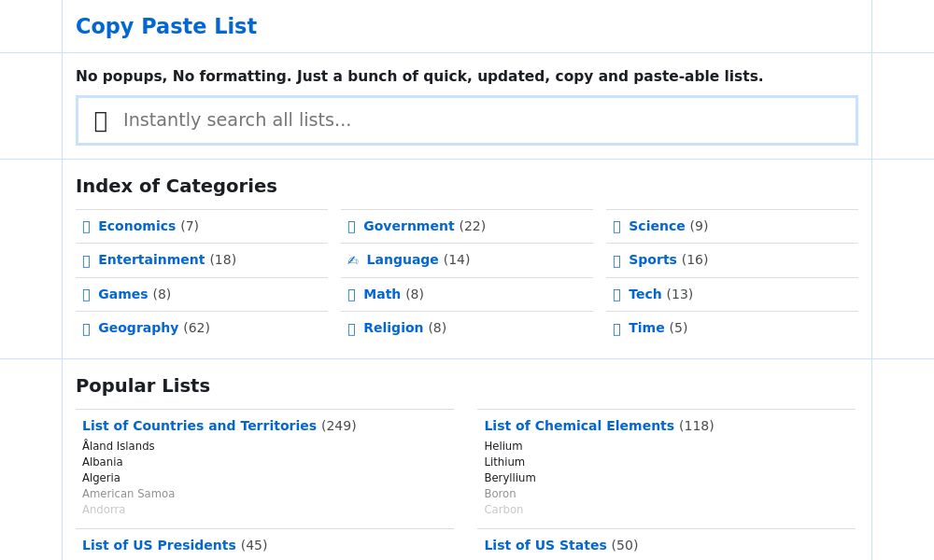Click the Religion category icon
This screenshot has width=934, height=560.
pos(353,329)
